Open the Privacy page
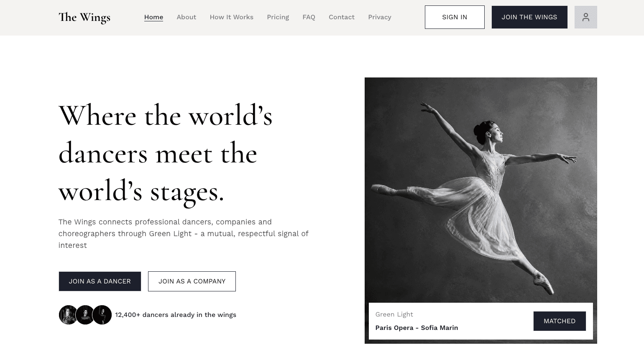Screen dimensions: 644x345 379,17
